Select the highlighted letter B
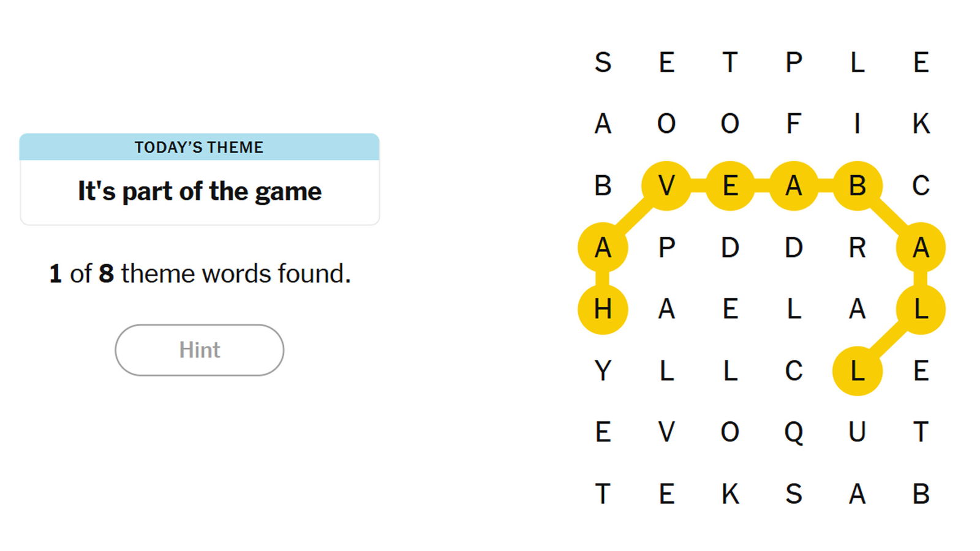Image resolution: width=980 pixels, height=551 pixels. [858, 186]
